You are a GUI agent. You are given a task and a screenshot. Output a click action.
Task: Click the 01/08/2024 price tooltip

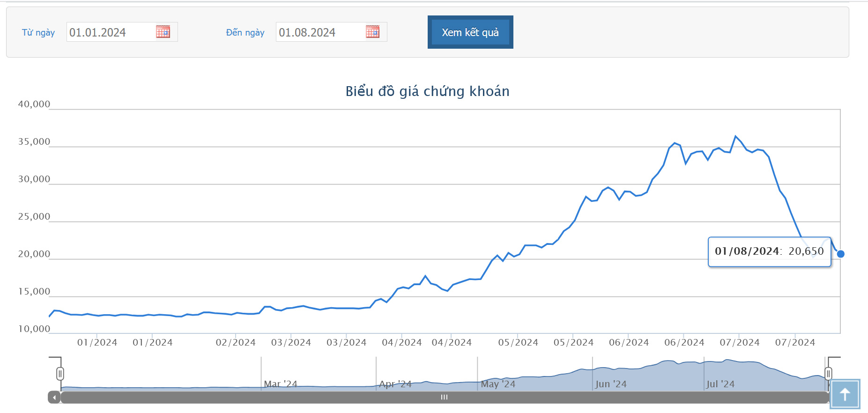tap(769, 251)
